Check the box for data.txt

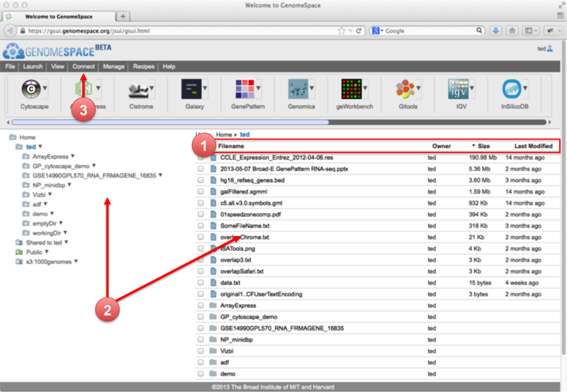[x=201, y=282]
